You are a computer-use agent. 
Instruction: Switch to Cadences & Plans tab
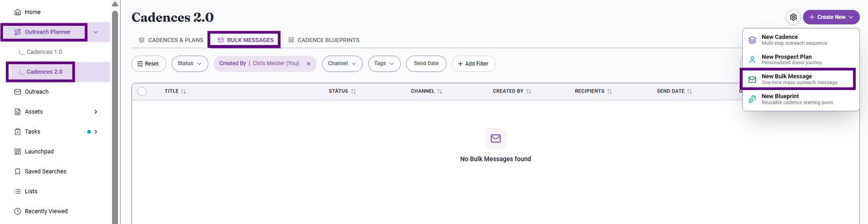pyautogui.click(x=171, y=40)
